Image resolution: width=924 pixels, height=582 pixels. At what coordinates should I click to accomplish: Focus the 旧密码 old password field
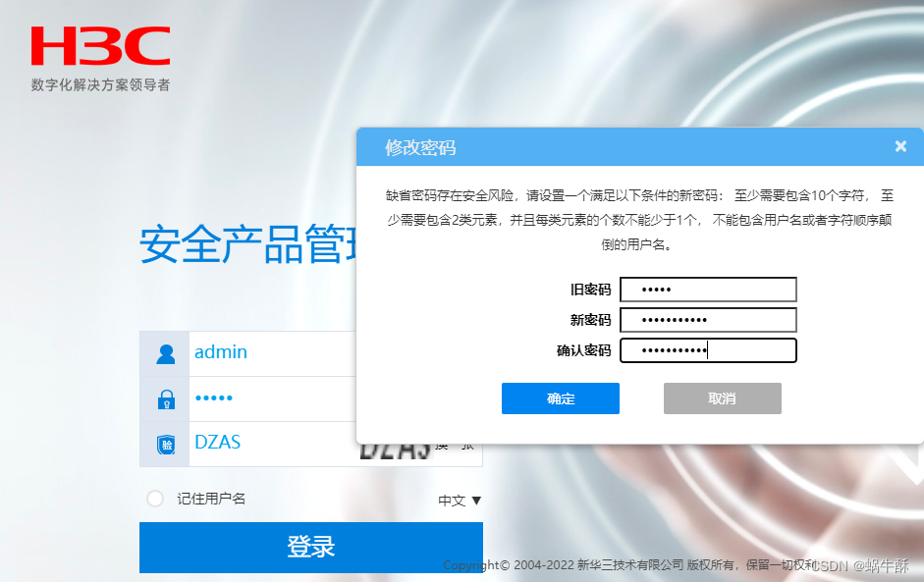(708, 289)
